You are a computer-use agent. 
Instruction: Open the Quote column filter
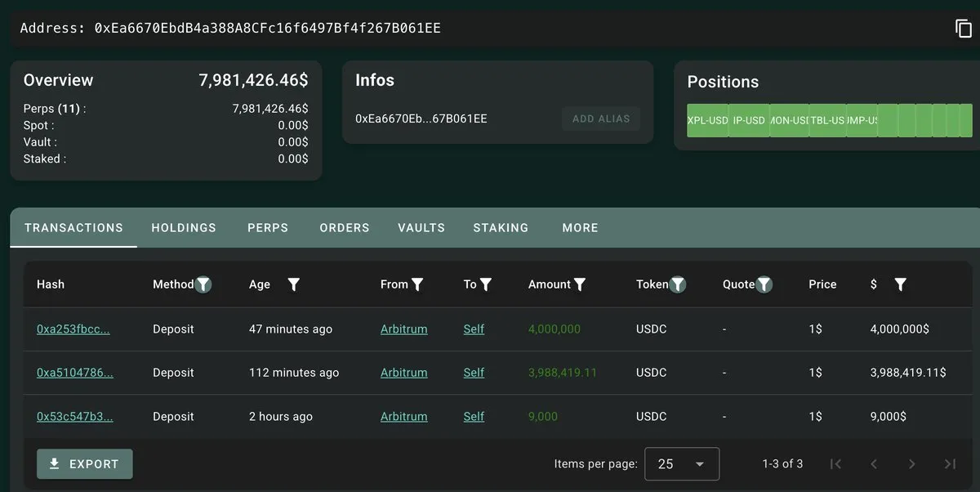pos(764,284)
